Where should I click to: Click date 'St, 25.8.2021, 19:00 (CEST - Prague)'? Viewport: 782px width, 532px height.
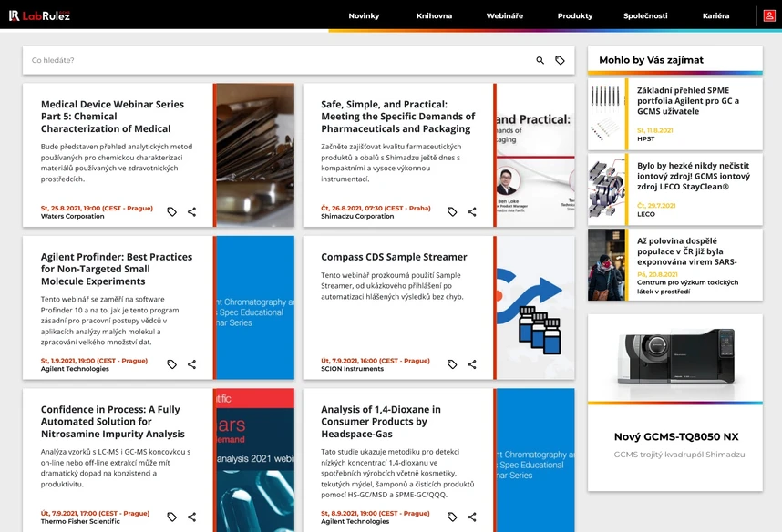coord(97,208)
